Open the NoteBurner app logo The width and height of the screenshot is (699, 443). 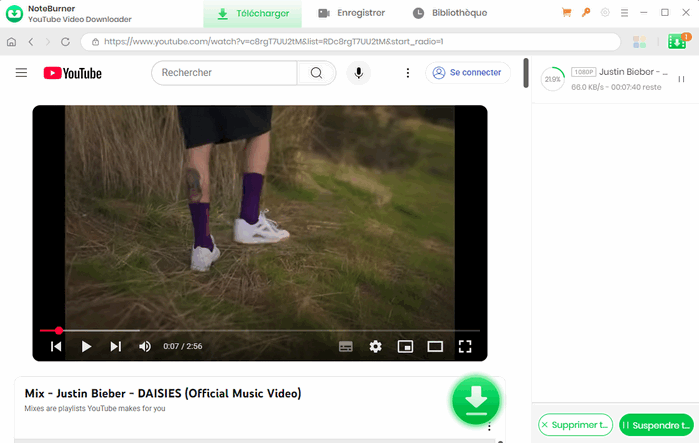coord(14,14)
